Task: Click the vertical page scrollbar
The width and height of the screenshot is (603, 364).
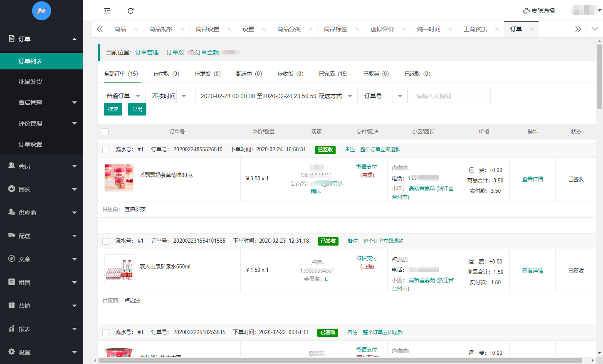Action: (599, 77)
